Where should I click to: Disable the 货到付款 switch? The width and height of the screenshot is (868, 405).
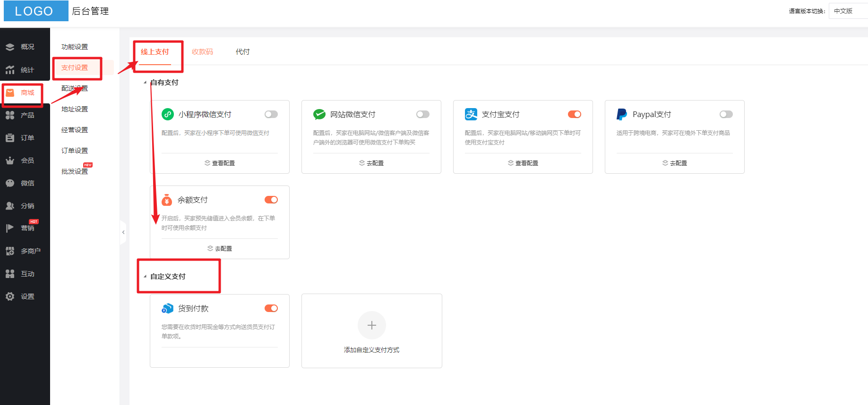tap(271, 308)
